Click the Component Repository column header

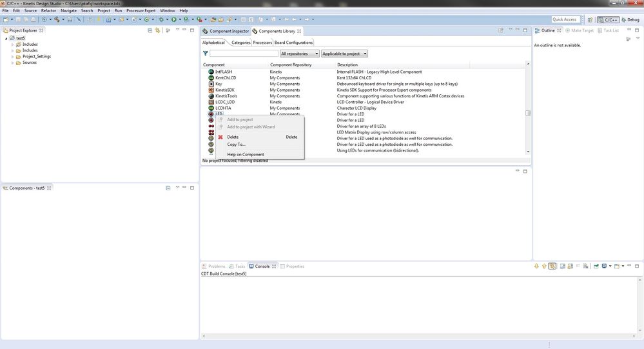(x=291, y=65)
